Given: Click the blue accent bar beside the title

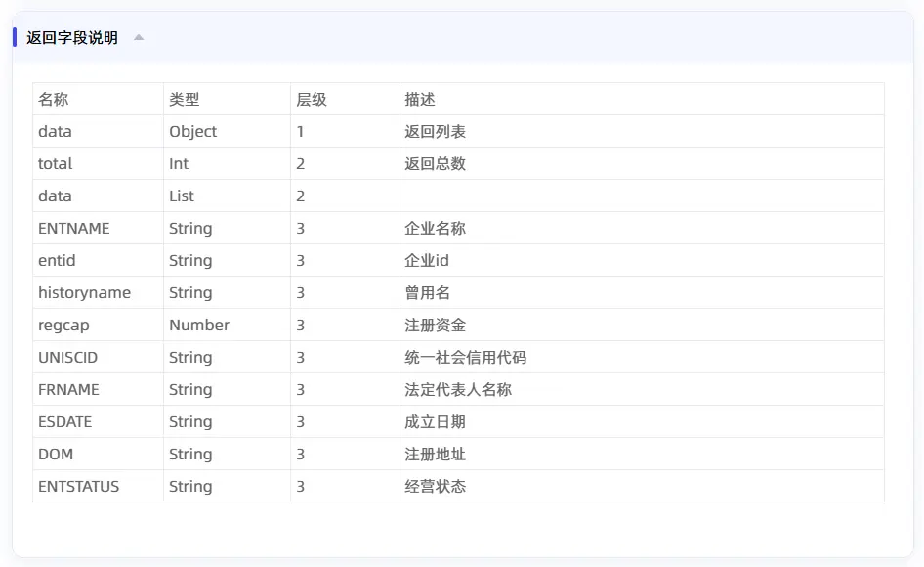Looking at the screenshot, I should coord(14,37).
